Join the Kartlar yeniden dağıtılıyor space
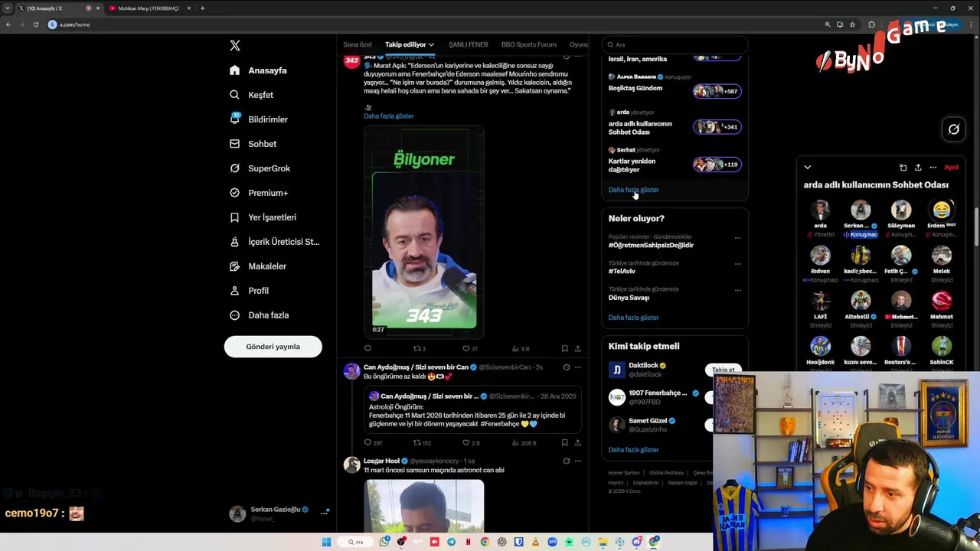The width and height of the screenshot is (980, 551). [717, 165]
